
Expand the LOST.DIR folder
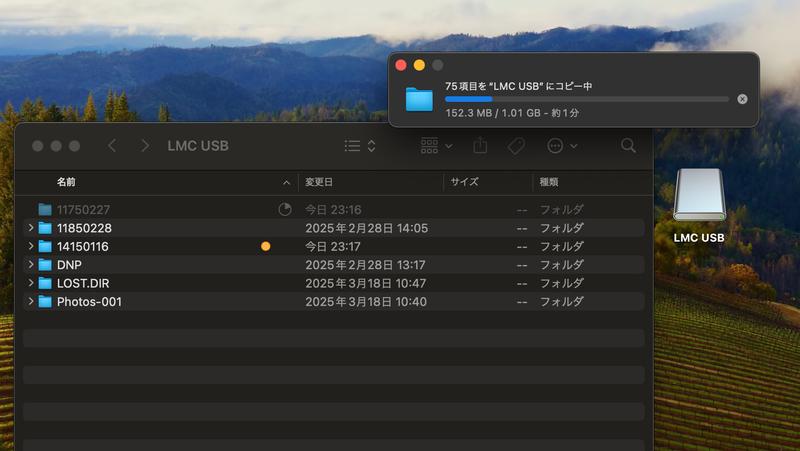coord(31,283)
